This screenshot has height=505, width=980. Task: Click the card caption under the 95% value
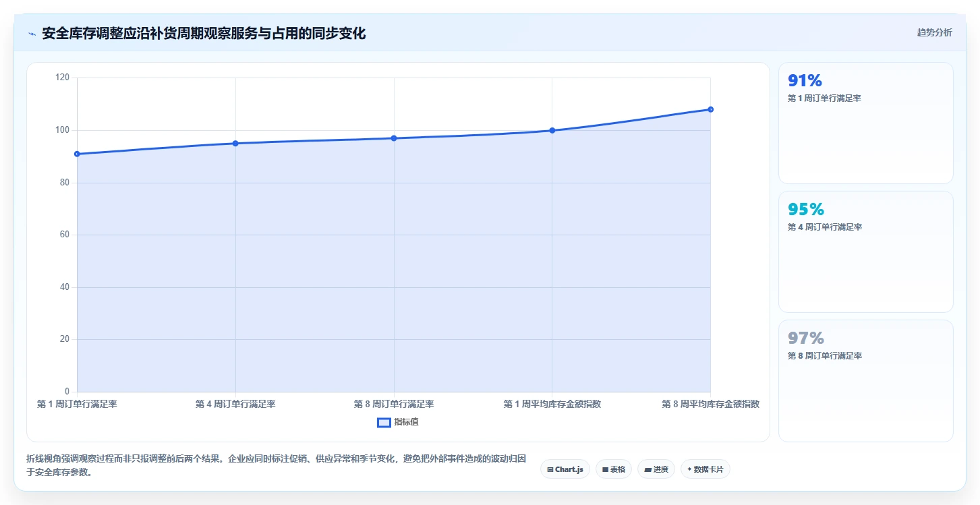pyautogui.click(x=824, y=227)
